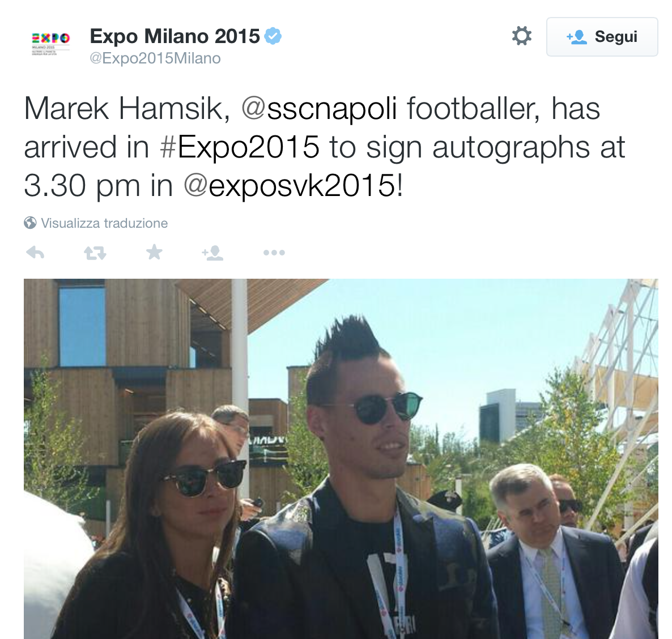
Task: Click the add-person icon below the tweet
Action: point(212,253)
